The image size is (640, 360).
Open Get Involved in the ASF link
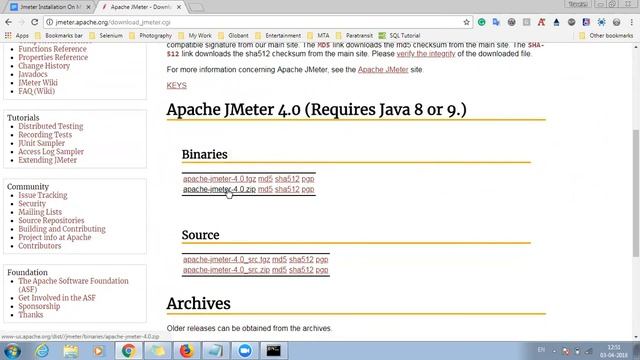click(x=57, y=298)
